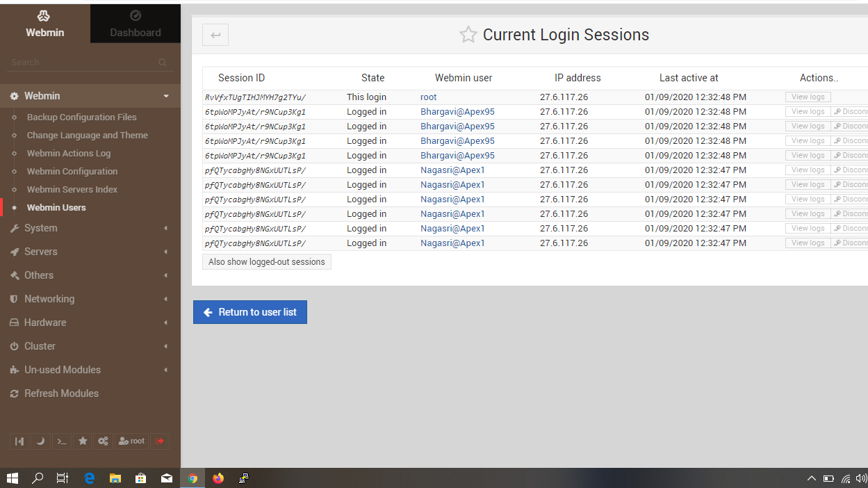Log out using the red exit icon
Viewport: 868px width, 488px height.
click(x=160, y=441)
